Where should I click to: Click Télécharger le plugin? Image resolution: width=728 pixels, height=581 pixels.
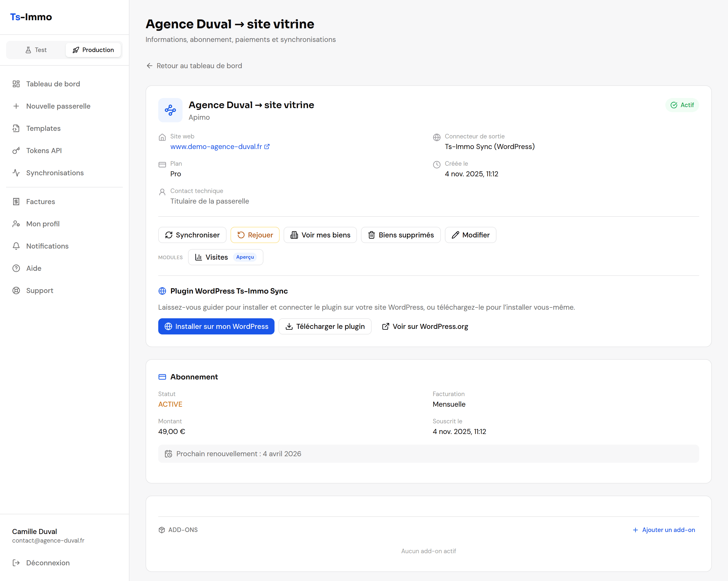tap(325, 326)
